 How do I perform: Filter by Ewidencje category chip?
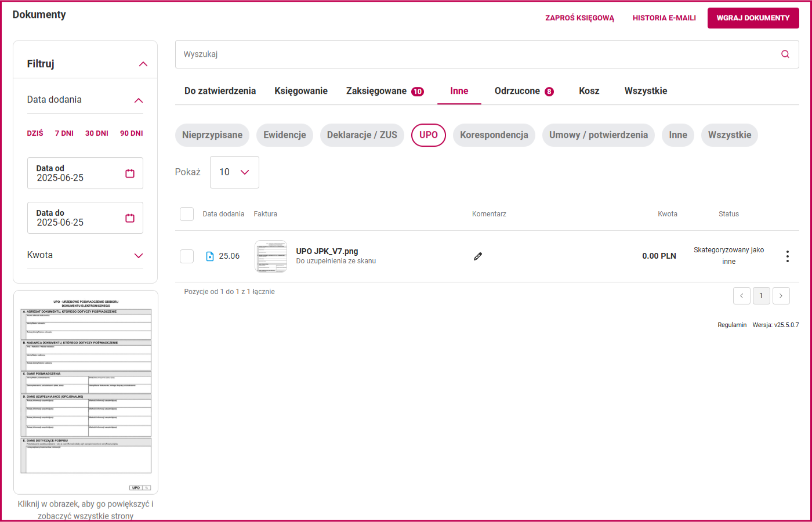(285, 135)
